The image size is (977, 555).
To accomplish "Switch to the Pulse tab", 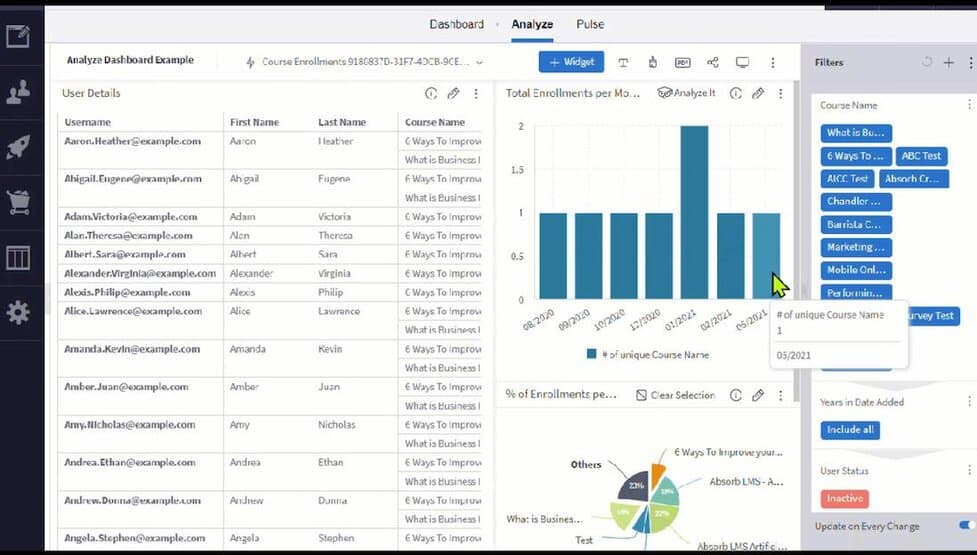I will click(x=590, y=24).
